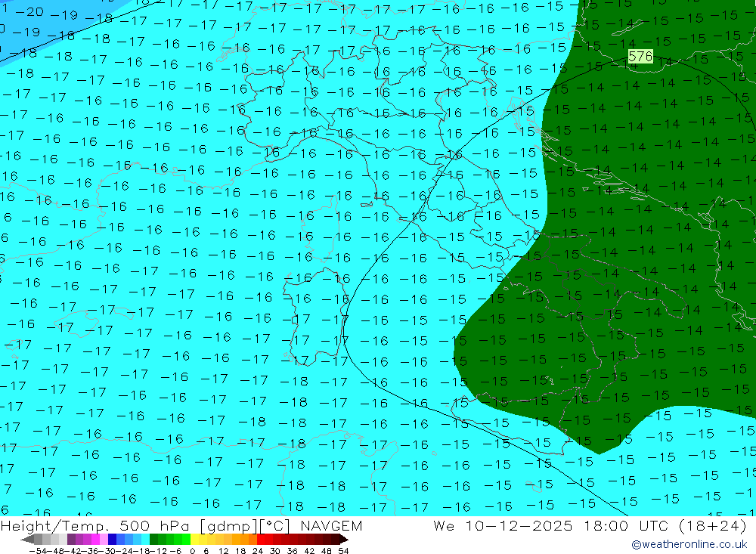Screen dimensions: 756x554
Task: Click the 0 legend label
Action: (x=192, y=551)
